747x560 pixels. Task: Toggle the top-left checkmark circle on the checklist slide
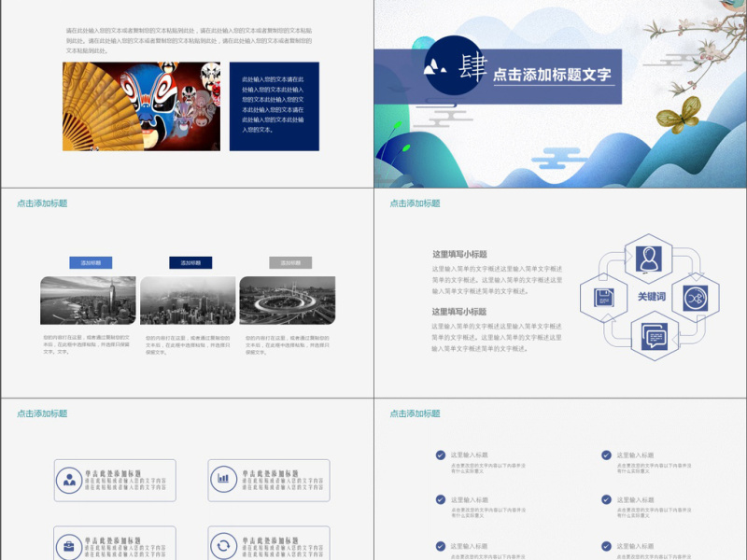(x=438, y=455)
